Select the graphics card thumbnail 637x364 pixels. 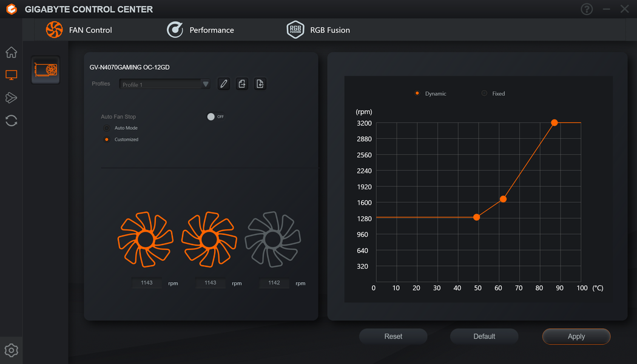point(45,70)
